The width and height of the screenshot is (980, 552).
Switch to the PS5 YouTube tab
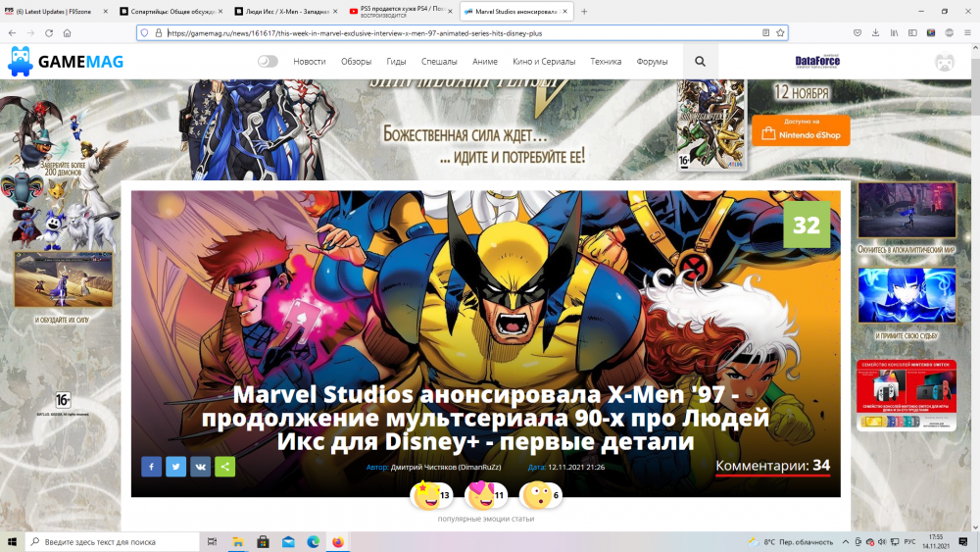401,11
